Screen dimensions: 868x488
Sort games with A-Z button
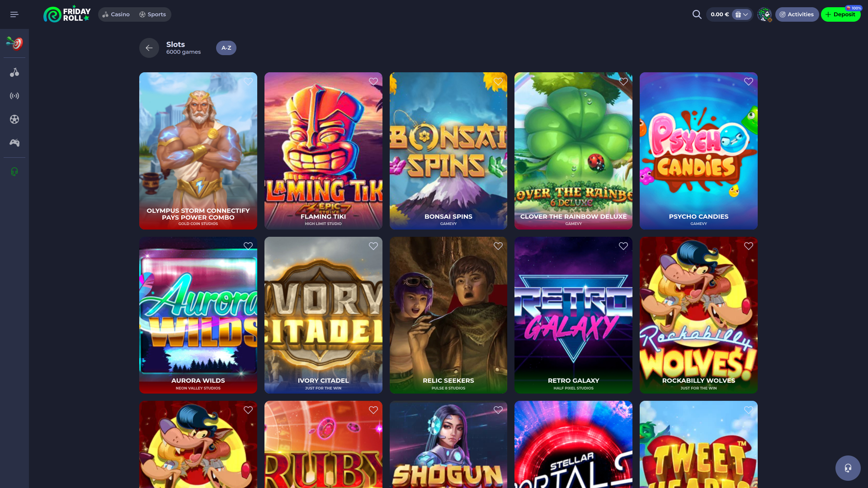(226, 48)
